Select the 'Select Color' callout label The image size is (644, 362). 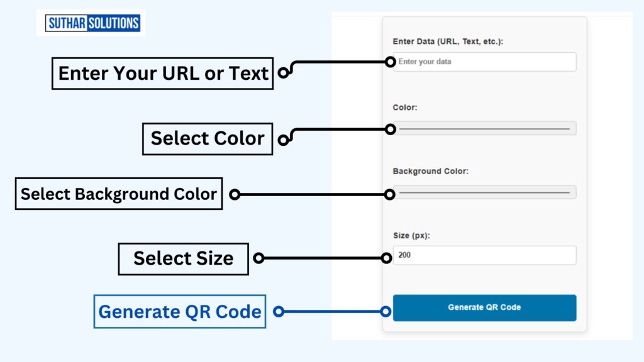pos(208,139)
